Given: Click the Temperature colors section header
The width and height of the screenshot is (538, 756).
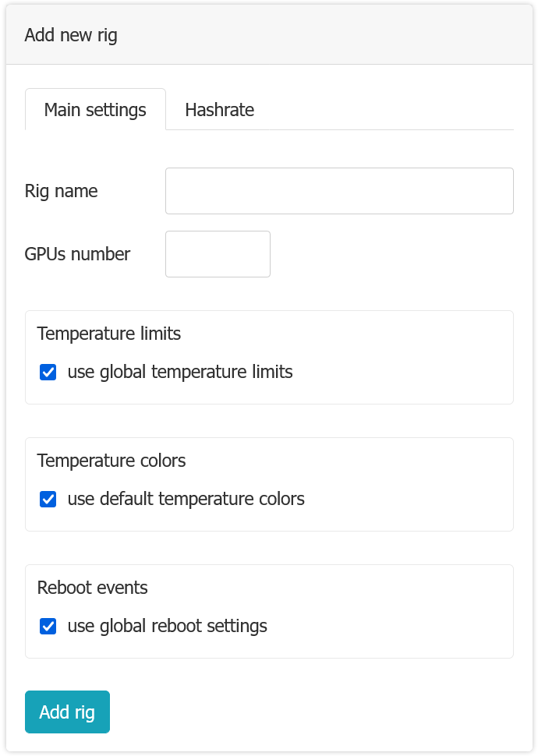Looking at the screenshot, I should click(111, 461).
